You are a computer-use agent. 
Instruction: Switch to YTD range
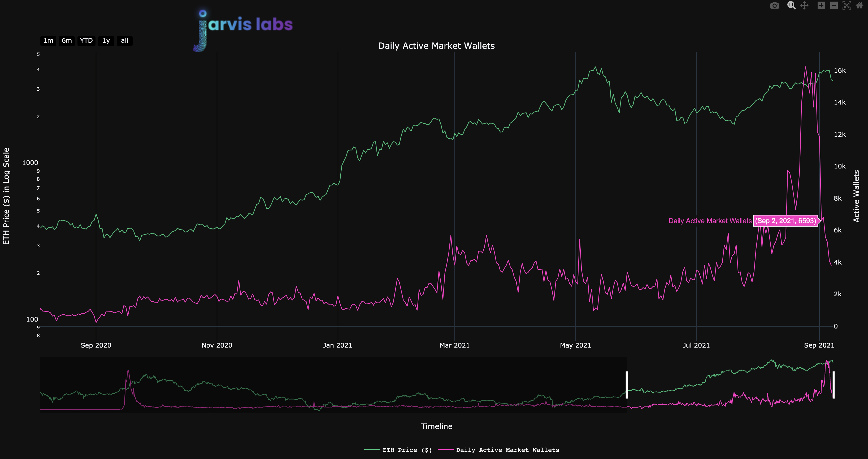point(86,41)
